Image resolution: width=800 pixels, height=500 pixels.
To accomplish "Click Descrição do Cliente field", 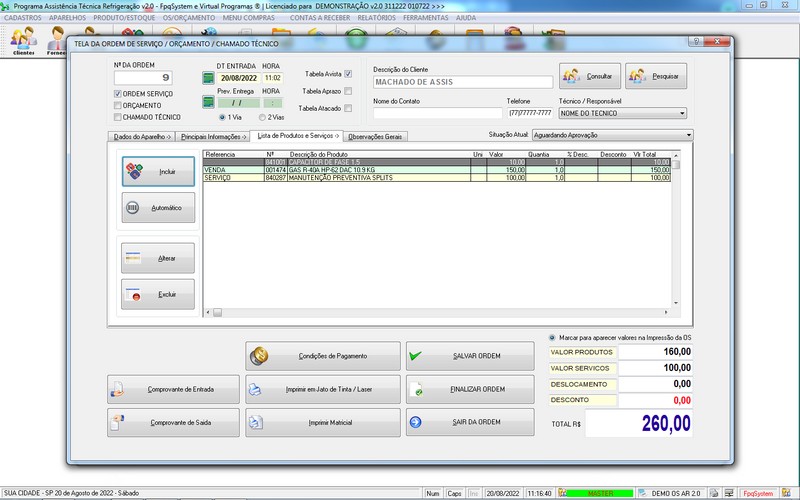I will (x=463, y=82).
